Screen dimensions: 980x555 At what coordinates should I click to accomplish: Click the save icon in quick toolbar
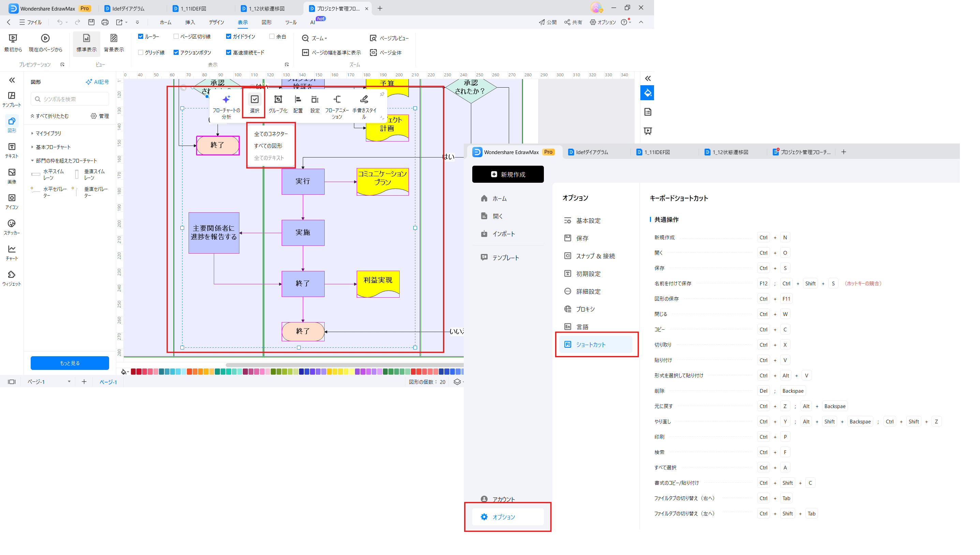(91, 22)
